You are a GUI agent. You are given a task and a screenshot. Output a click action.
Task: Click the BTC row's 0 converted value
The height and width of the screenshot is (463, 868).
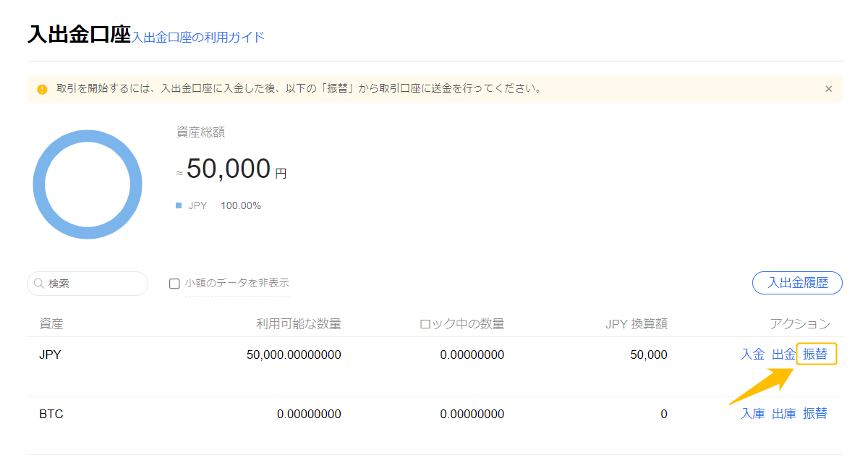[x=664, y=414]
